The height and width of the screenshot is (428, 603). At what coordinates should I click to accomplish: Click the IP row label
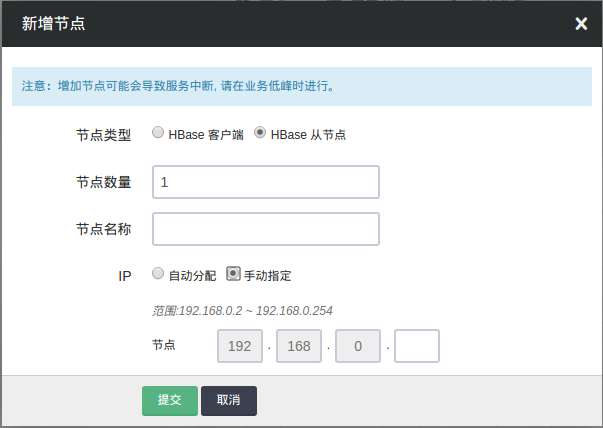(x=125, y=274)
